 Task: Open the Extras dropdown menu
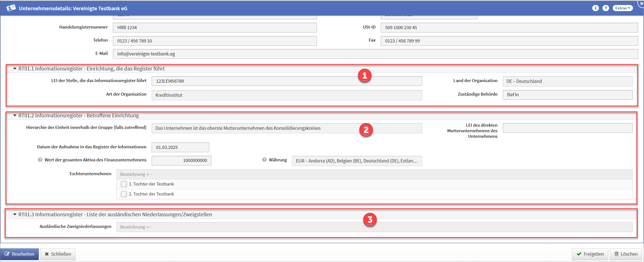[622, 8]
